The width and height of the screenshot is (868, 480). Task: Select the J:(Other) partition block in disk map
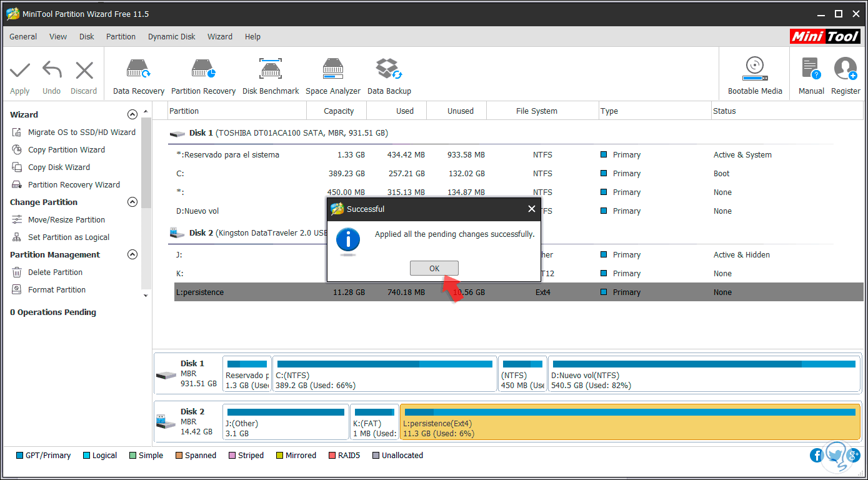click(286, 421)
